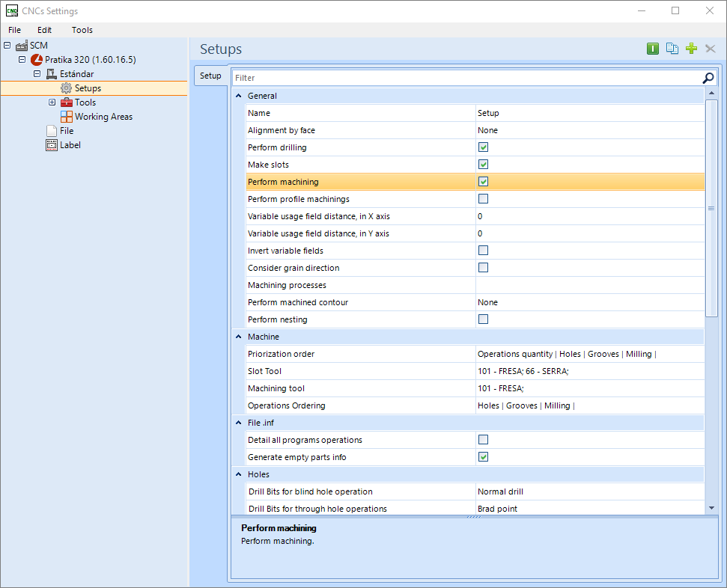This screenshot has width=727, height=588.
Task: Select the Pratika 320 red machine icon
Action: [37, 60]
